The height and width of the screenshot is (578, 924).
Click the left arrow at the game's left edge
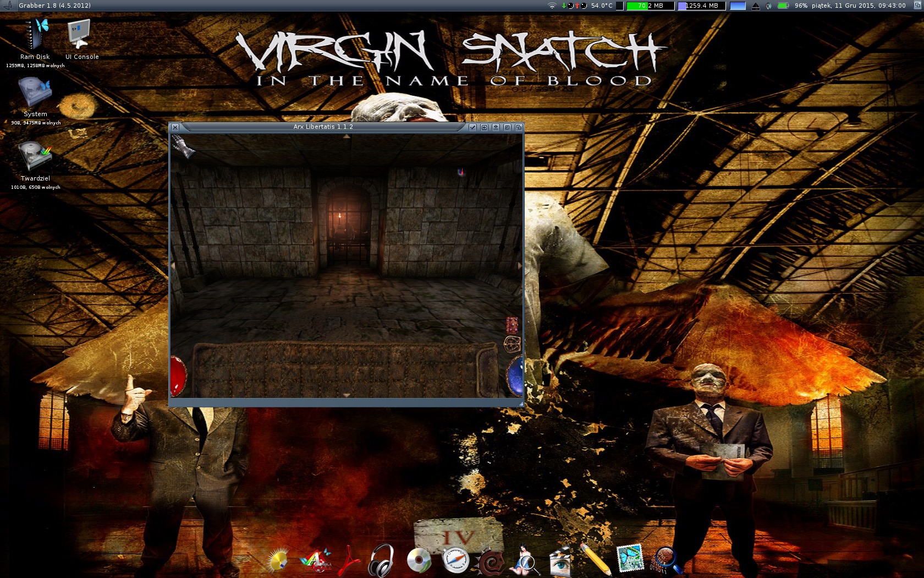click(173, 266)
